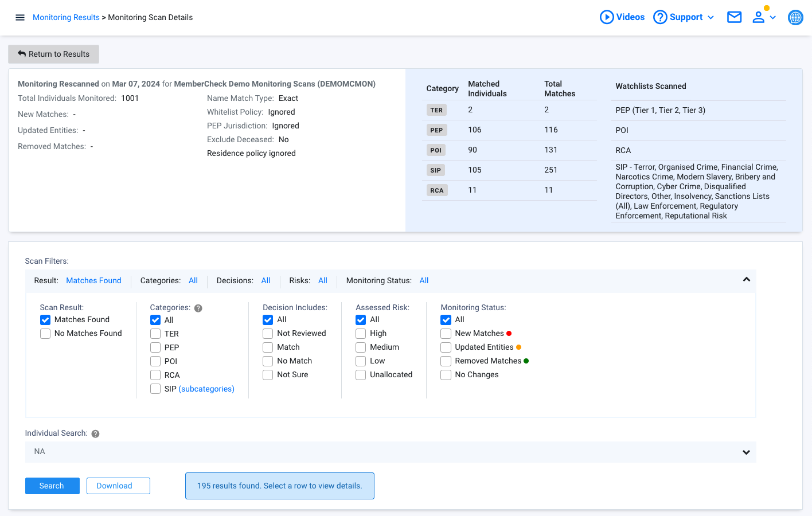Toggle Monitoring Status All checkbox

pyautogui.click(x=446, y=320)
